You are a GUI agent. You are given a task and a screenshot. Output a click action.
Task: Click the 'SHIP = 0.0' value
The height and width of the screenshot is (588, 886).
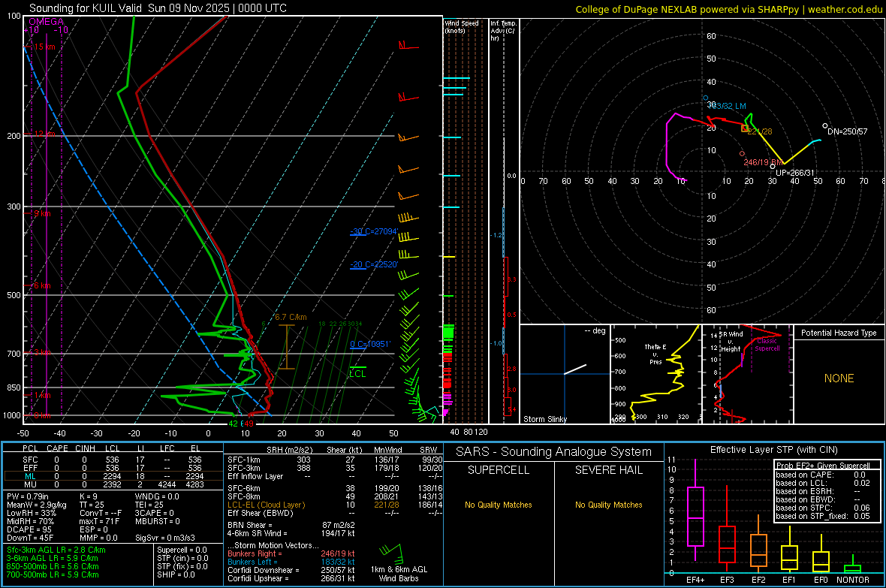point(174,574)
